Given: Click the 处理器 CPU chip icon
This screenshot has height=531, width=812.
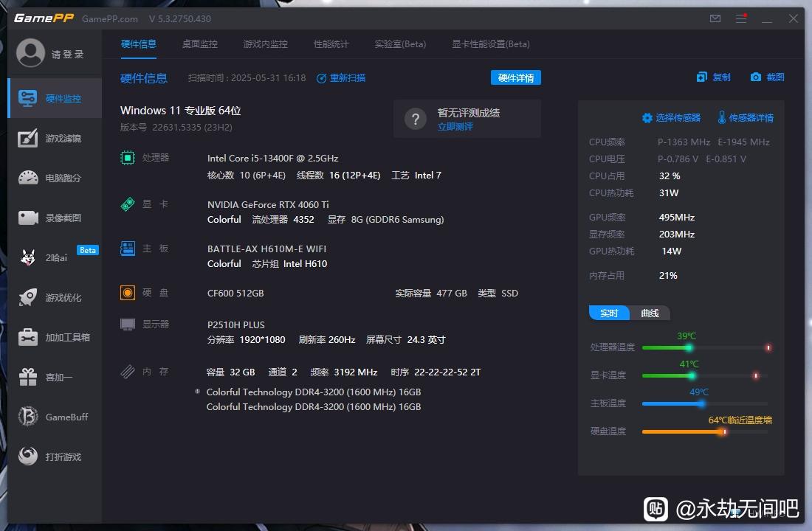Looking at the screenshot, I should coord(128,157).
